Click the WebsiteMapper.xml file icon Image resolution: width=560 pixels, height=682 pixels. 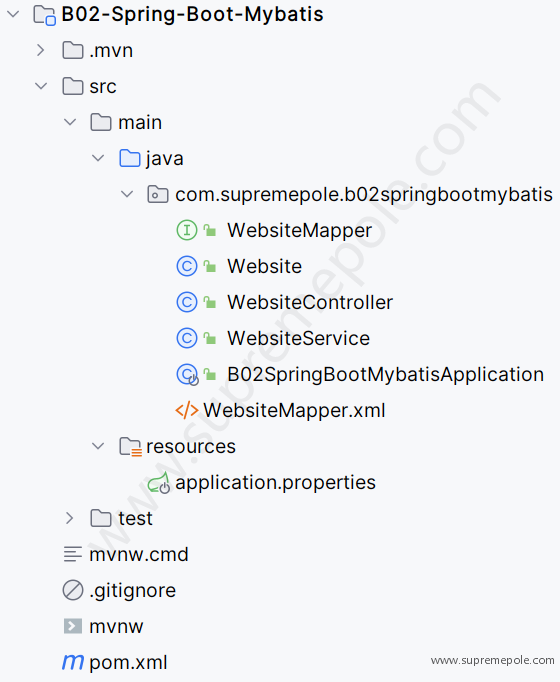click(x=187, y=410)
